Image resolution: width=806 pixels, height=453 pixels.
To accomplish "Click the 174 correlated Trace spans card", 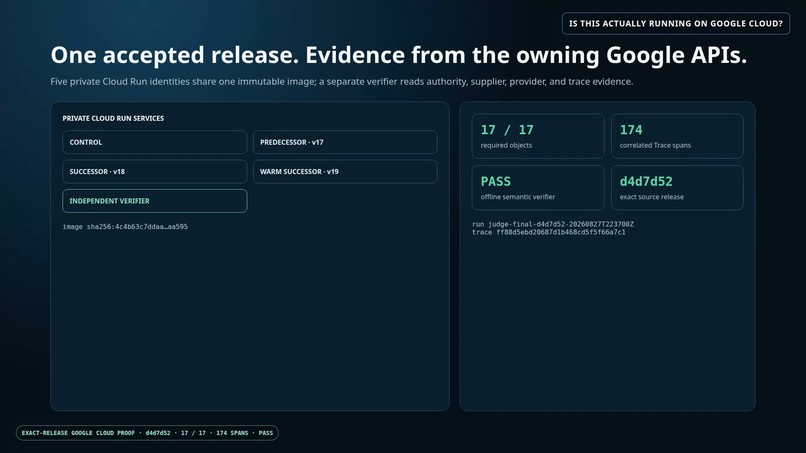I will pyautogui.click(x=677, y=136).
